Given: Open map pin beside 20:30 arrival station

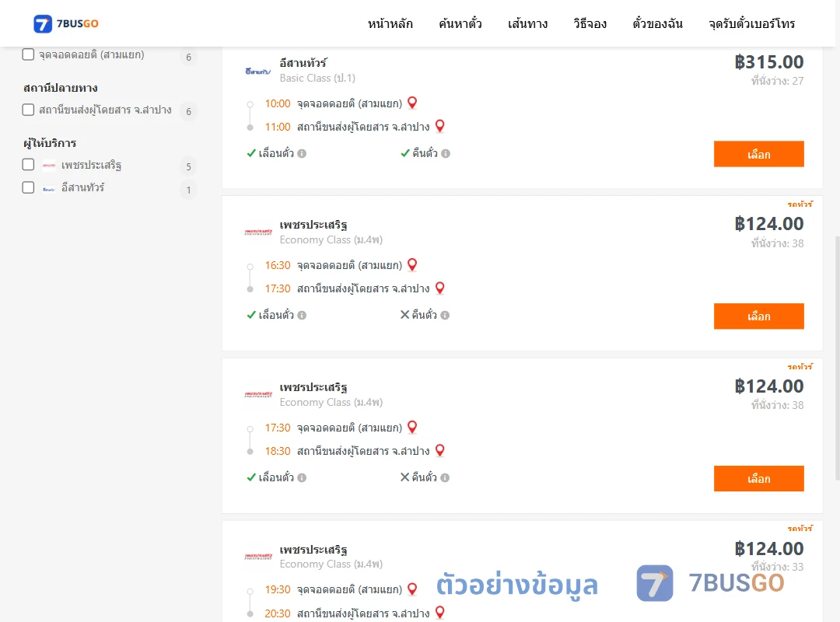Looking at the screenshot, I should tap(439, 613).
